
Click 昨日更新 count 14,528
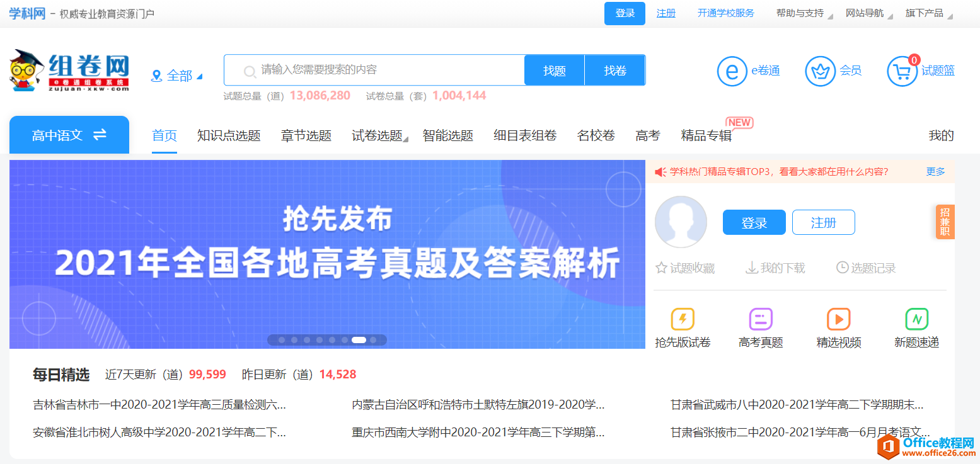(x=338, y=375)
